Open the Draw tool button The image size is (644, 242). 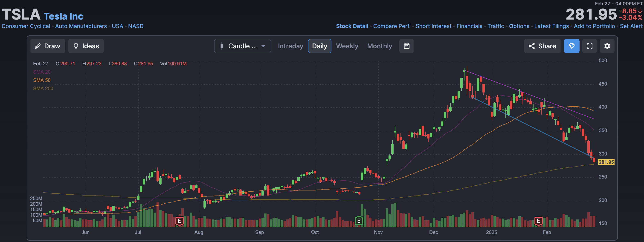pyautogui.click(x=47, y=46)
